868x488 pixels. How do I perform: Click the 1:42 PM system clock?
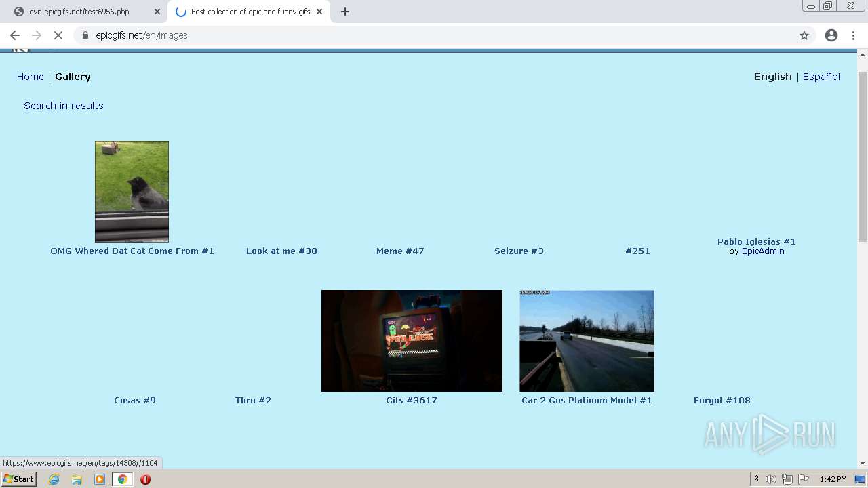833,479
